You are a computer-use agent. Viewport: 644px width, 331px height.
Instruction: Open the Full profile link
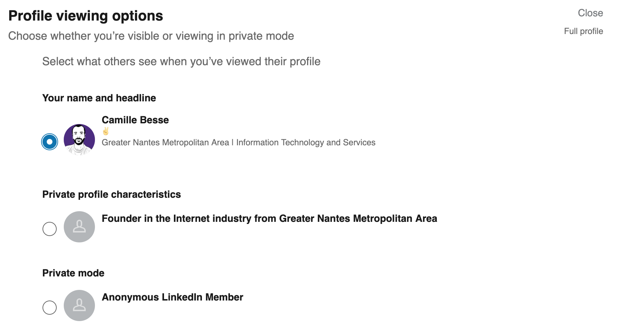coord(583,31)
